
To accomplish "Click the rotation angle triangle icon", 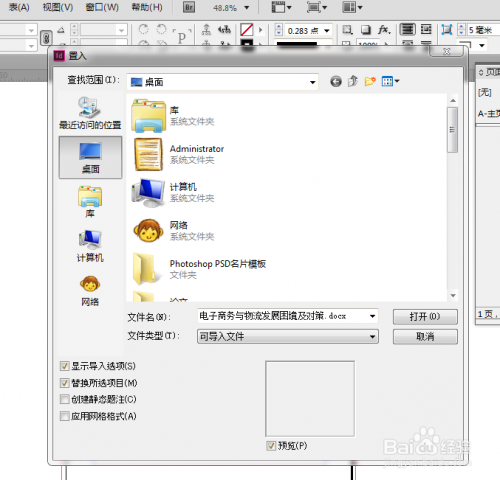I will tap(61, 30).
